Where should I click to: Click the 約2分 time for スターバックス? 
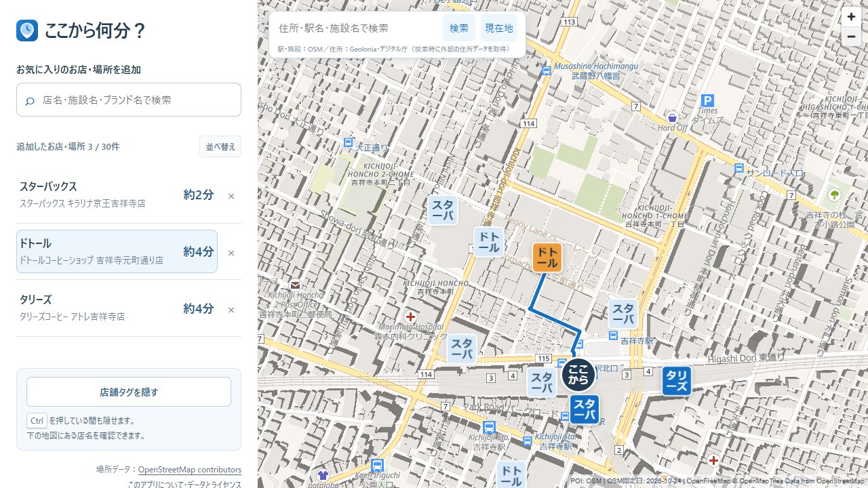pyautogui.click(x=199, y=195)
